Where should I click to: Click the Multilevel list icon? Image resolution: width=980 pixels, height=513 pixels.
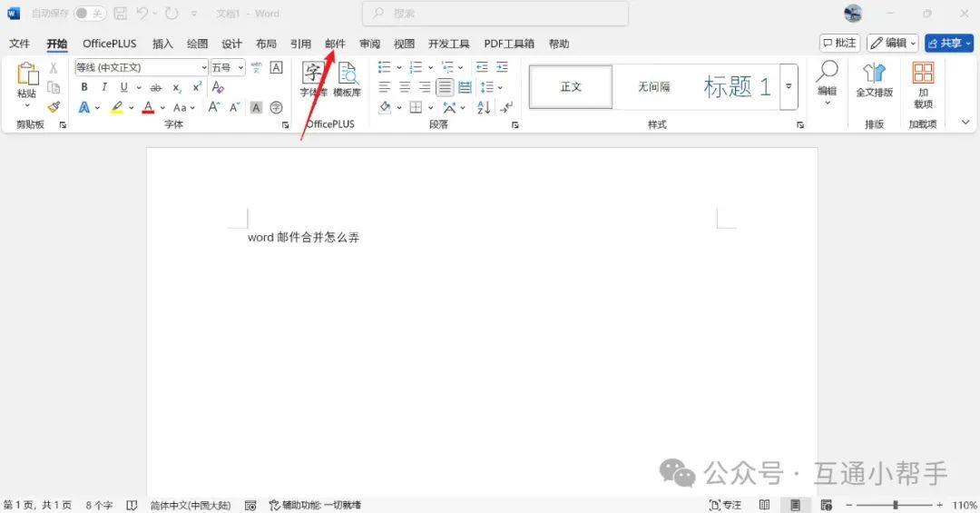pyautogui.click(x=447, y=67)
